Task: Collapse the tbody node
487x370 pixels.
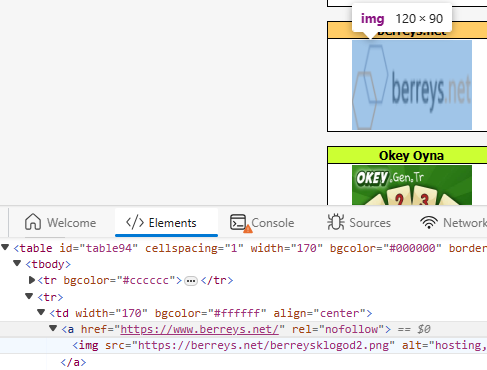Action: [x=17, y=263]
